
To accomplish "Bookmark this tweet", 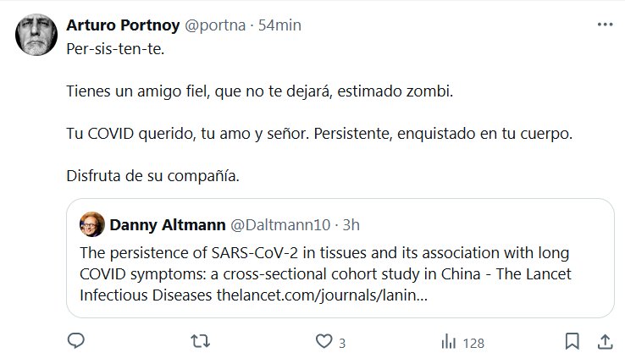I will point(572,342).
